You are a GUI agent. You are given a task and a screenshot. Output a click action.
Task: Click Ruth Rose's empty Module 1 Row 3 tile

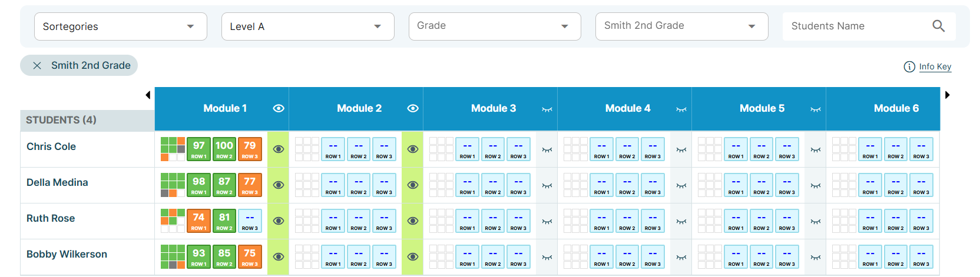(250, 221)
